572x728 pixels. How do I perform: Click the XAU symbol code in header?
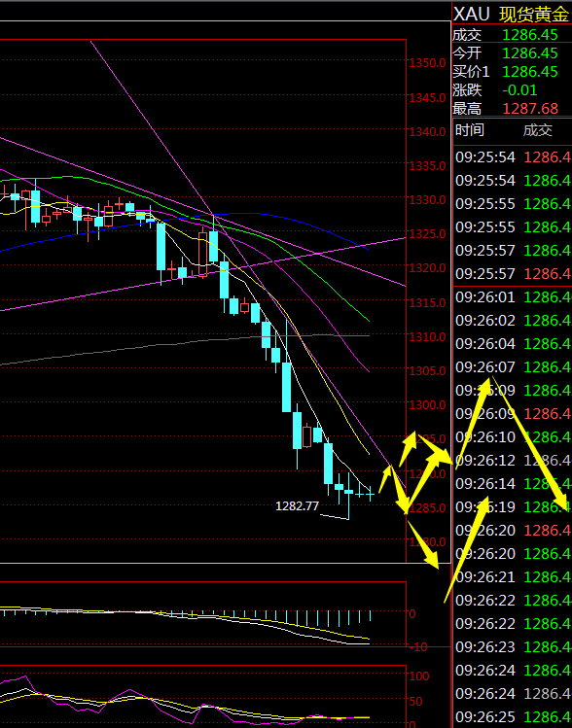(x=471, y=15)
